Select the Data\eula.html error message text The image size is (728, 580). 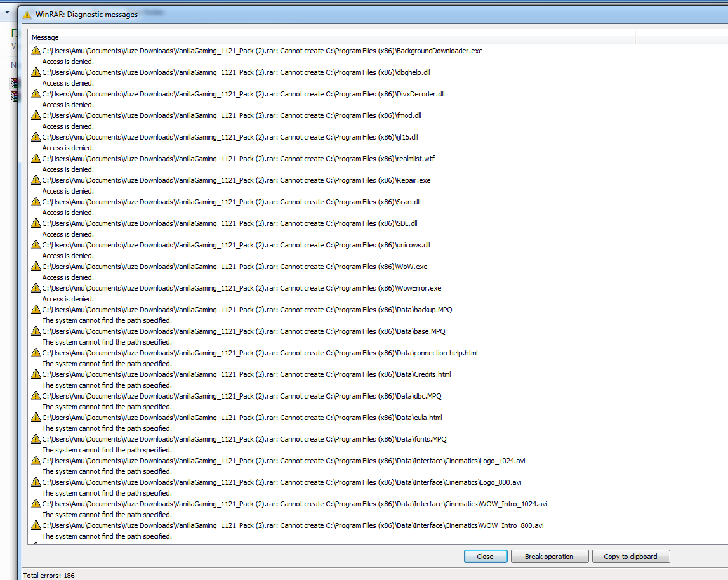(242, 418)
